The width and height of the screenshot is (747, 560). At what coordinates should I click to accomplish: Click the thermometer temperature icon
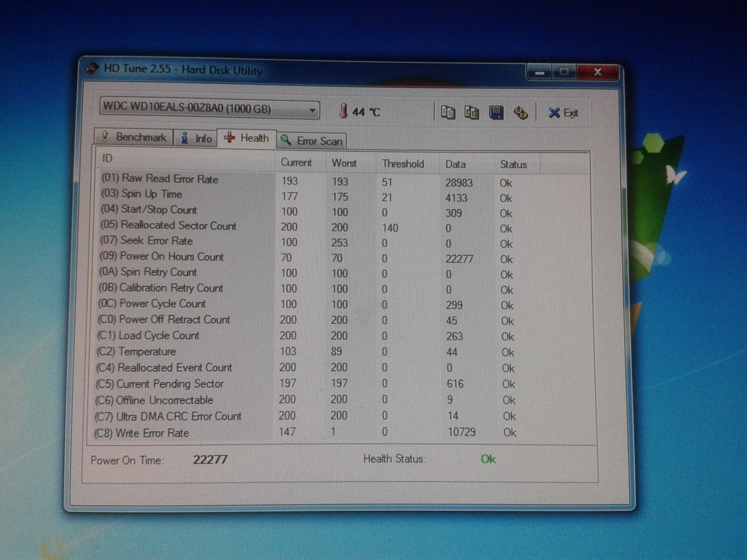pyautogui.click(x=343, y=111)
